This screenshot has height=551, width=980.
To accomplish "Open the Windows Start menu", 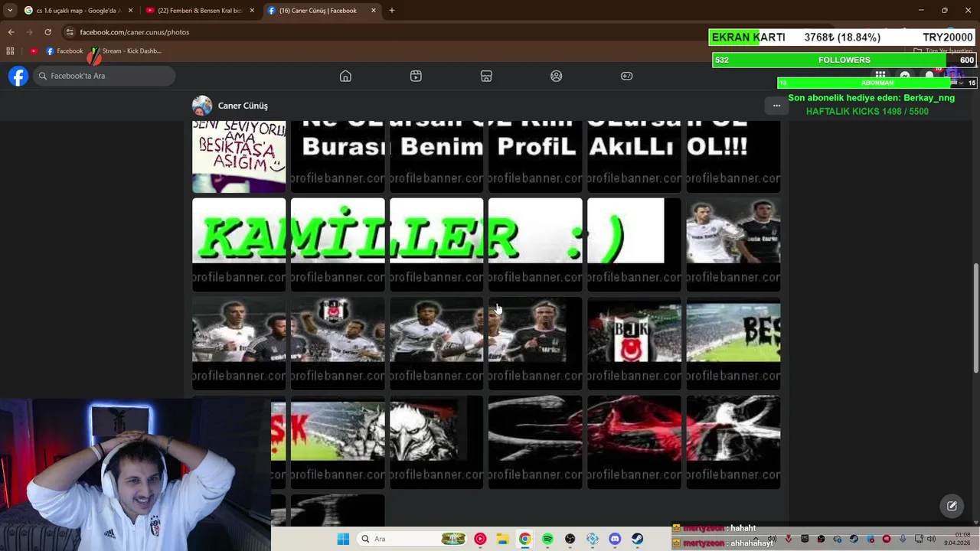I will coord(343,539).
